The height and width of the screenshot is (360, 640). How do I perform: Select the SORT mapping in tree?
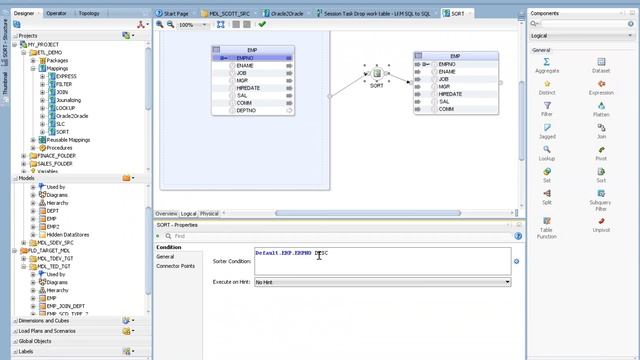[62, 132]
